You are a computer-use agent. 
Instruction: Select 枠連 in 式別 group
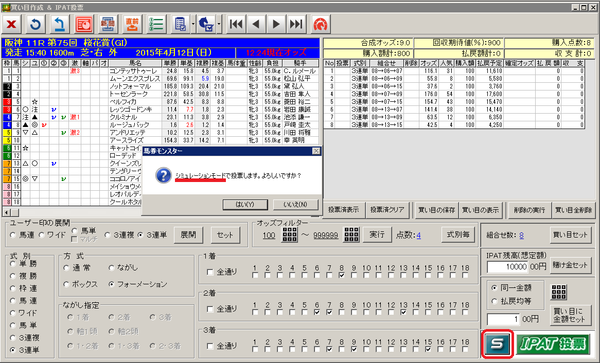pyautogui.click(x=13, y=288)
